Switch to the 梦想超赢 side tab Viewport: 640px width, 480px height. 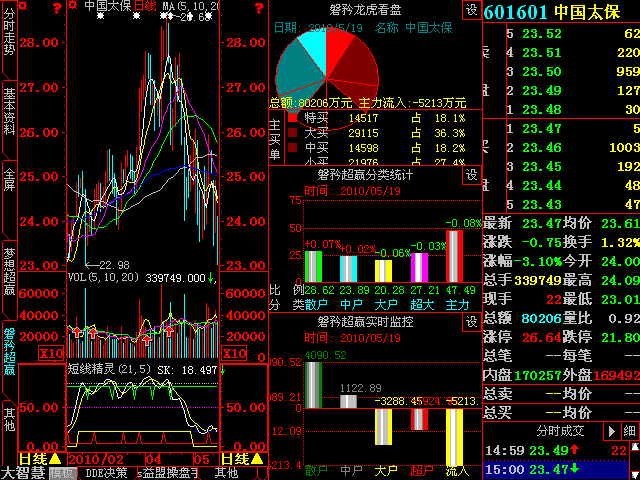[9, 271]
